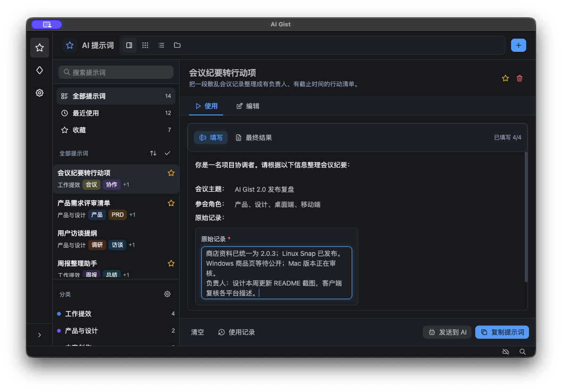Image resolution: width=562 pixels, height=392 pixels.
Task: Click the 清空 button
Action: tap(198, 332)
